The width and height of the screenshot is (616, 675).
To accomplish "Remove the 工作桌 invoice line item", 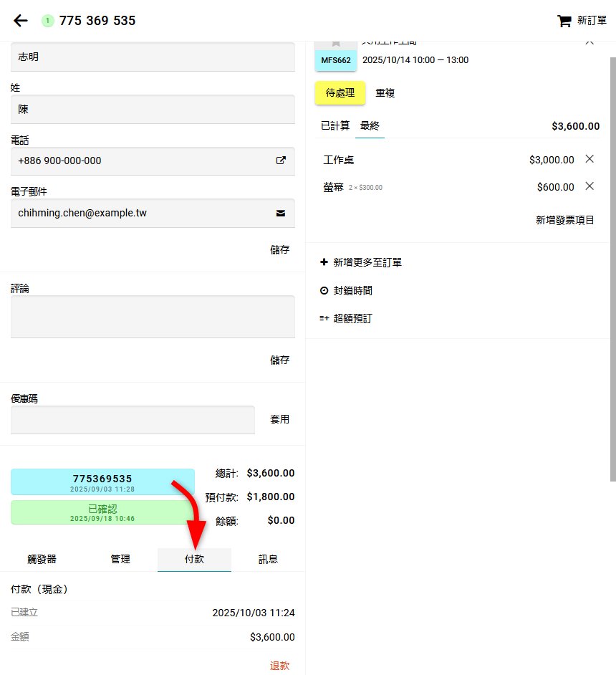I will pyautogui.click(x=589, y=159).
